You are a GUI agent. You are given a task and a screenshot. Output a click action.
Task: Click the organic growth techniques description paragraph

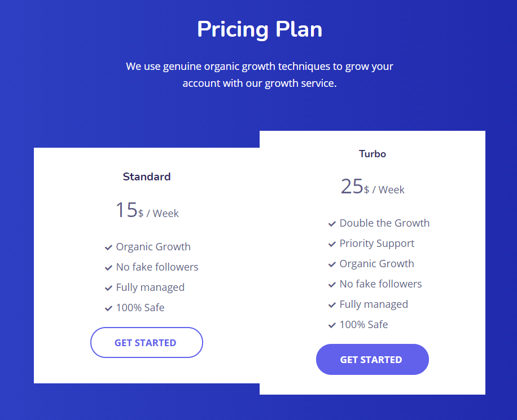coord(260,75)
